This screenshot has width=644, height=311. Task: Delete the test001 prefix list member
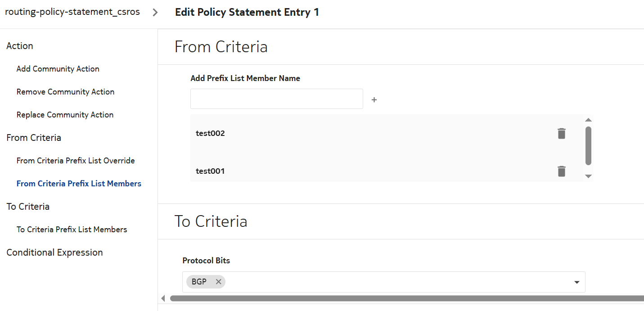point(561,171)
